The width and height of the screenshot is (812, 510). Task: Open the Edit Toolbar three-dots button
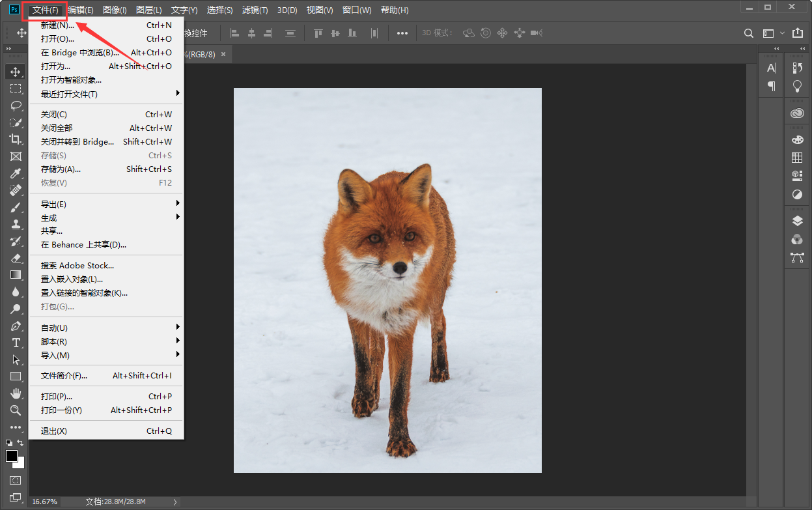point(16,427)
